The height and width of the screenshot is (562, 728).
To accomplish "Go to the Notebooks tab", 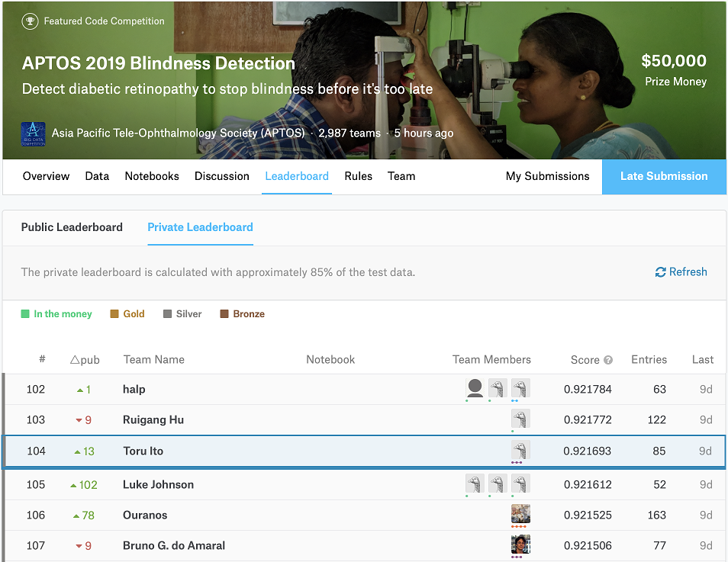I will tap(152, 176).
